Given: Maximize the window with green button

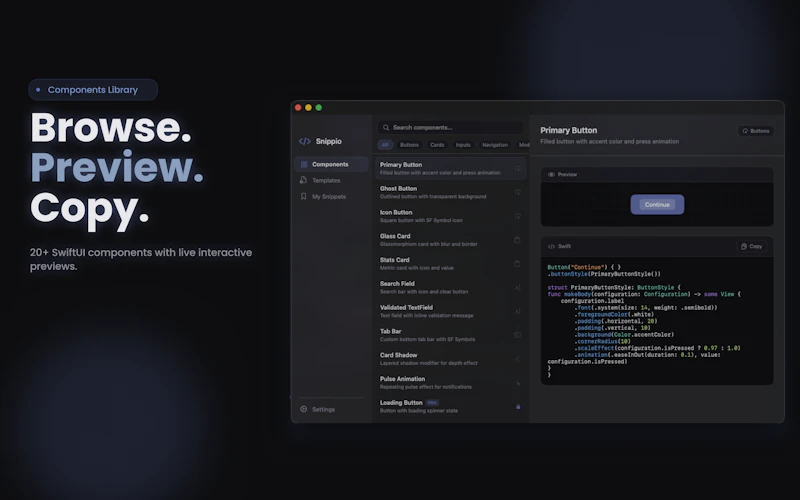Looking at the screenshot, I should click(318, 108).
